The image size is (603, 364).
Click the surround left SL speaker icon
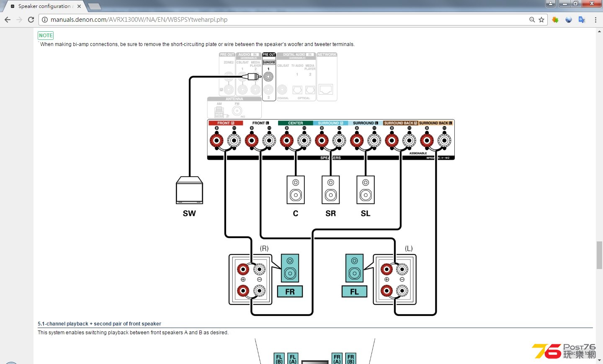366,190
